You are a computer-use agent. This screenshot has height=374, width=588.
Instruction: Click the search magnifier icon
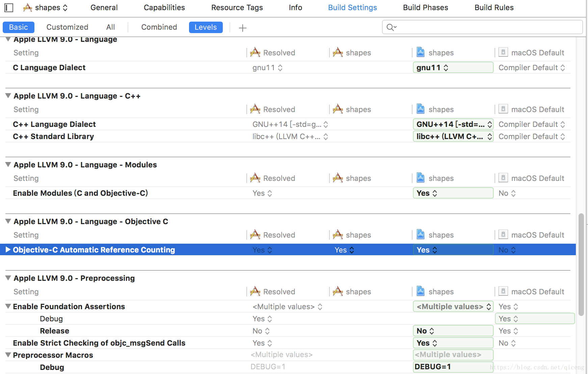pos(391,27)
